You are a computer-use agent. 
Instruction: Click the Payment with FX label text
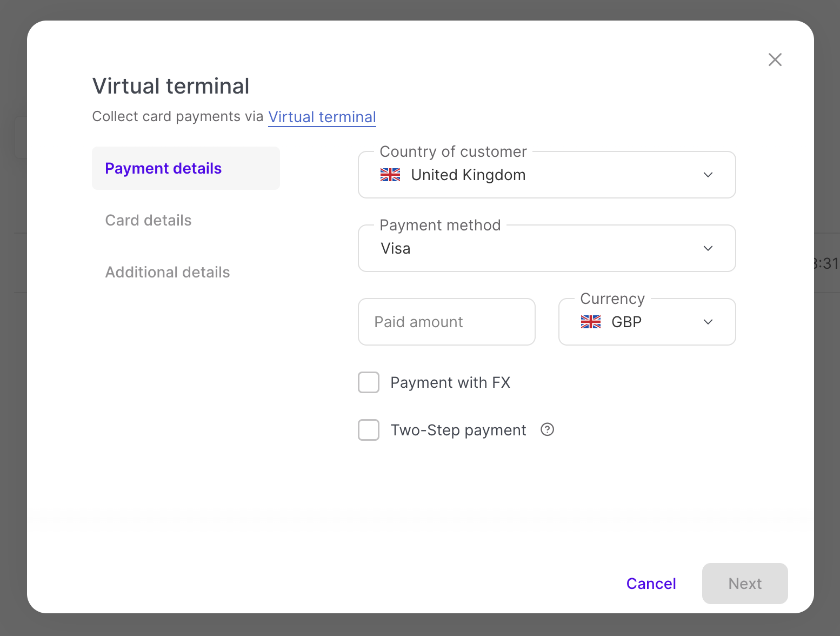coord(450,382)
